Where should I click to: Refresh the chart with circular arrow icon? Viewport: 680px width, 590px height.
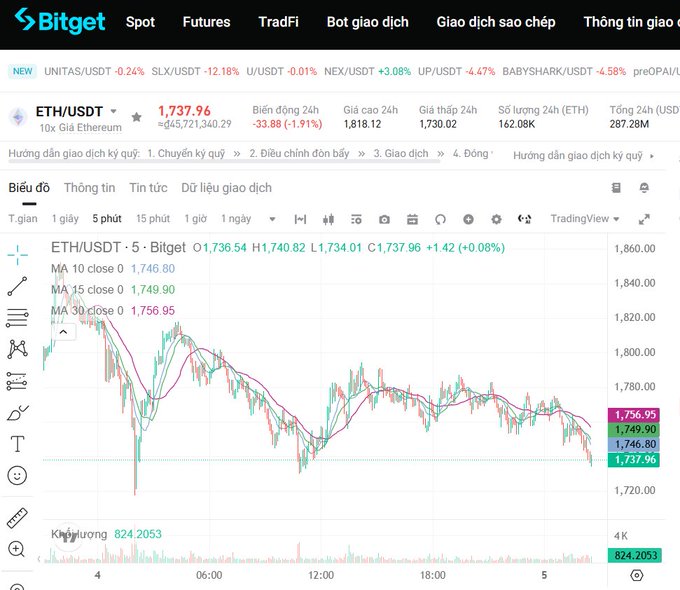tap(440, 219)
